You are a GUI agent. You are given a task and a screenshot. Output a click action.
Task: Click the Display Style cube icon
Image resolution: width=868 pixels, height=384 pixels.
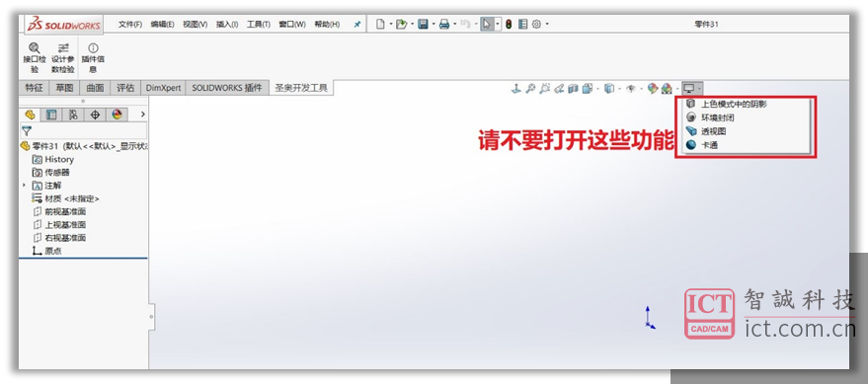609,88
